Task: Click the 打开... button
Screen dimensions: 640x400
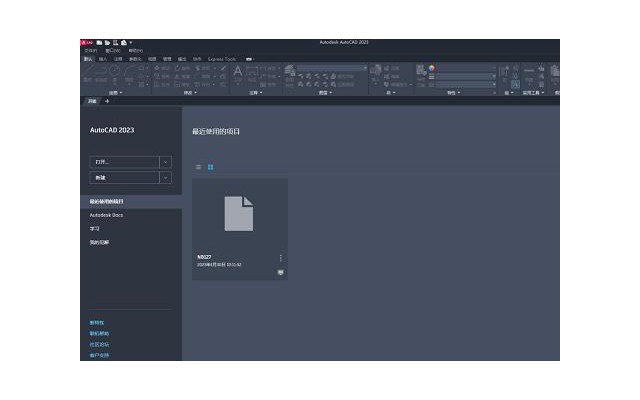Action: (124, 162)
